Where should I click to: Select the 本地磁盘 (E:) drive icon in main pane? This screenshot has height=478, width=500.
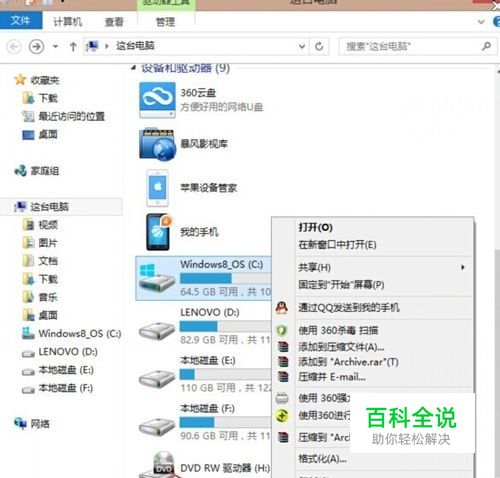click(157, 379)
